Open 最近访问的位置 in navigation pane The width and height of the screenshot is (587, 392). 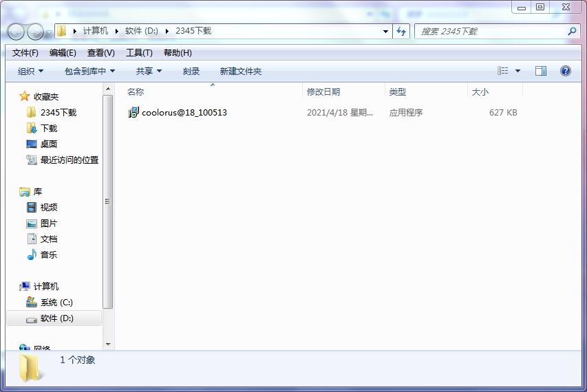(x=70, y=160)
